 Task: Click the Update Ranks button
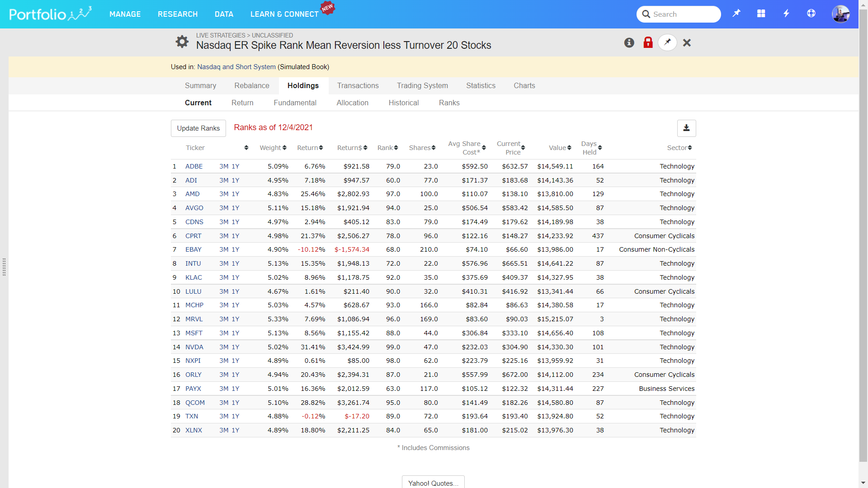click(198, 128)
